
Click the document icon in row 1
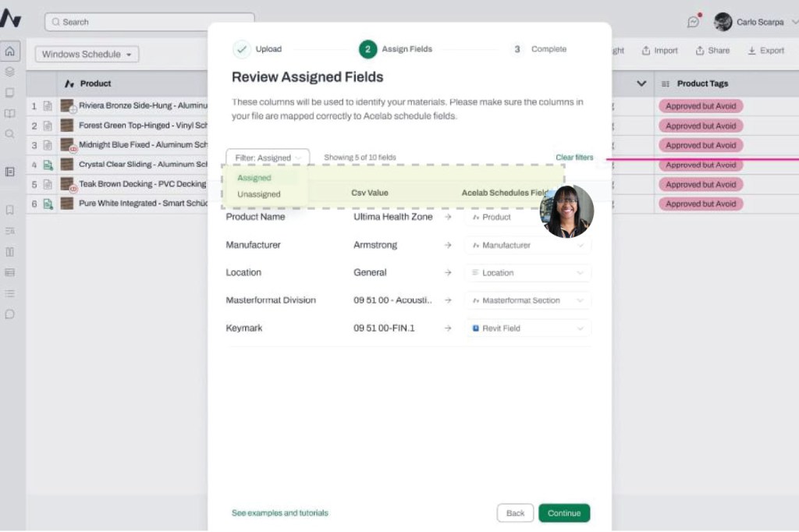[x=48, y=106]
